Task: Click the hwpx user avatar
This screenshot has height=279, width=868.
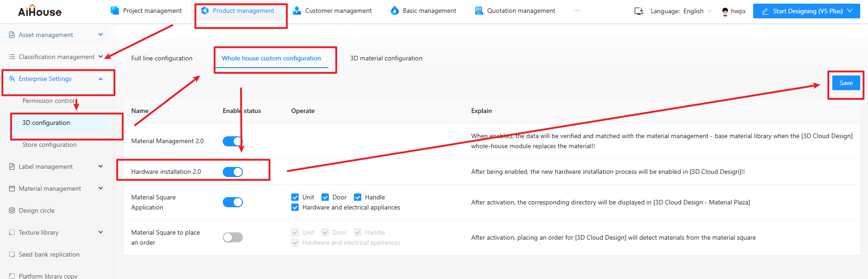Action: [725, 11]
